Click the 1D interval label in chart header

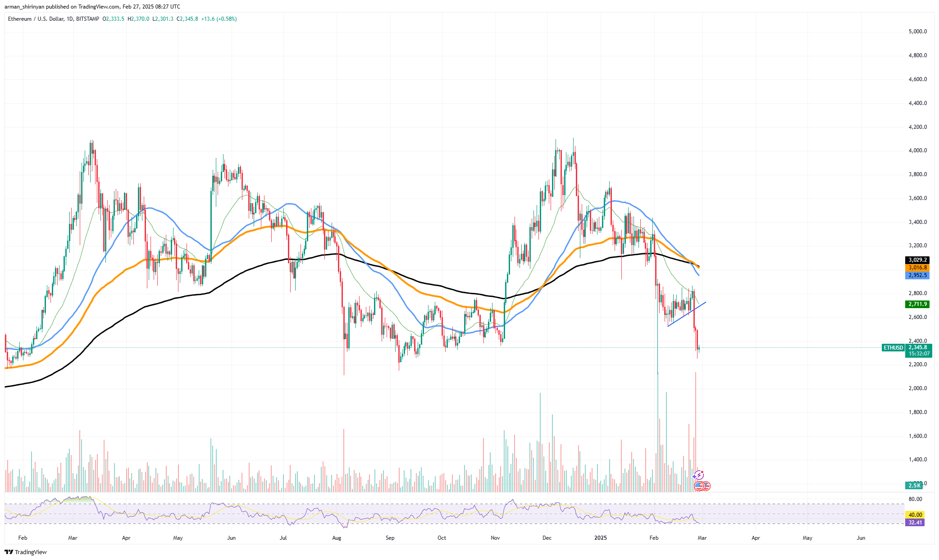tap(69, 19)
